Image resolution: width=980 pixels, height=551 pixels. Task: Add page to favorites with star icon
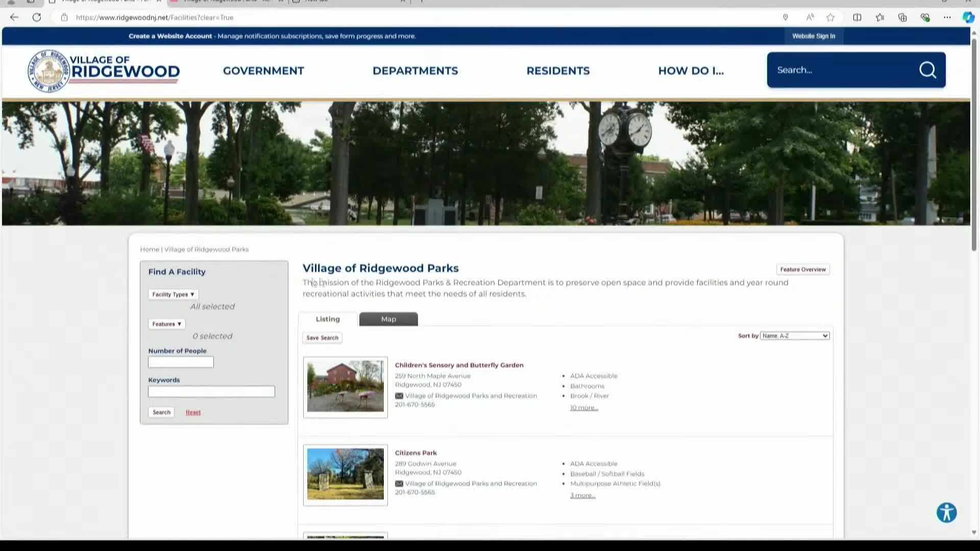pyautogui.click(x=830, y=17)
